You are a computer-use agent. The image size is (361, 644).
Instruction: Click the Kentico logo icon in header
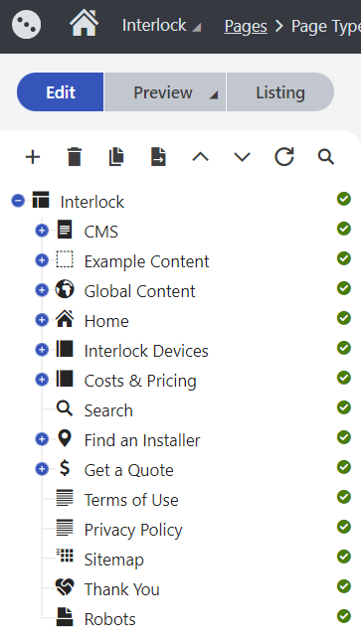point(26,24)
